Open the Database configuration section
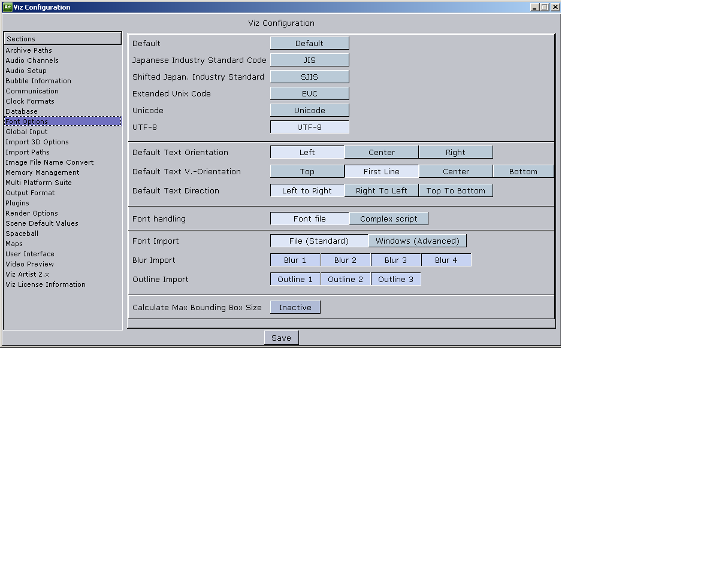This screenshot has height=573, width=728. pyautogui.click(x=21, y=111)
